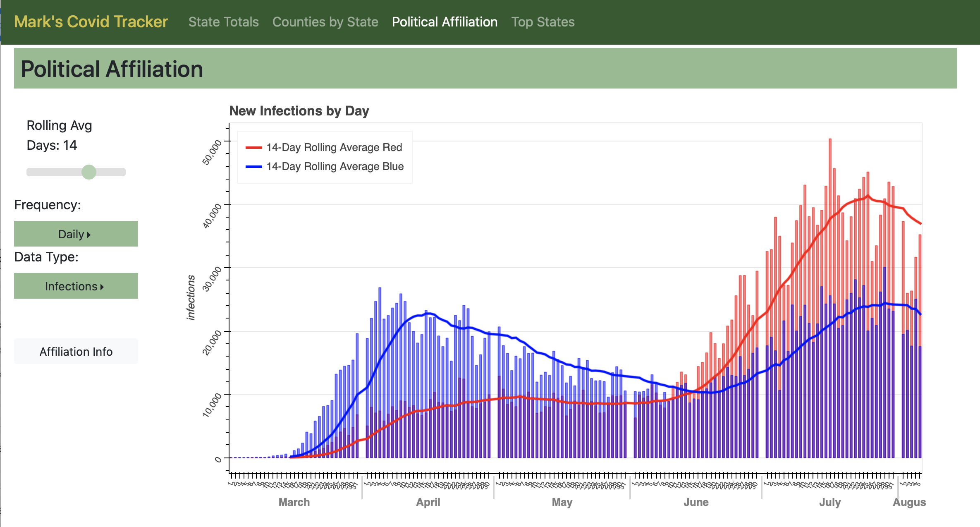The image size is (980, 527).
Task: Open the Daily frequency dropdown
Action: click(x=76, y=234)
